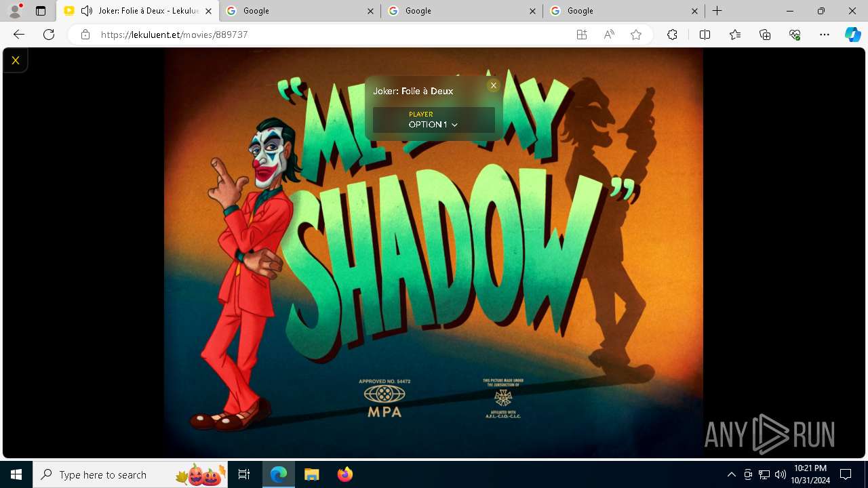The image size is (868, 488).
Task: Show hidden system tray icons
Action: pyautogui.click(x=732, y=474)
